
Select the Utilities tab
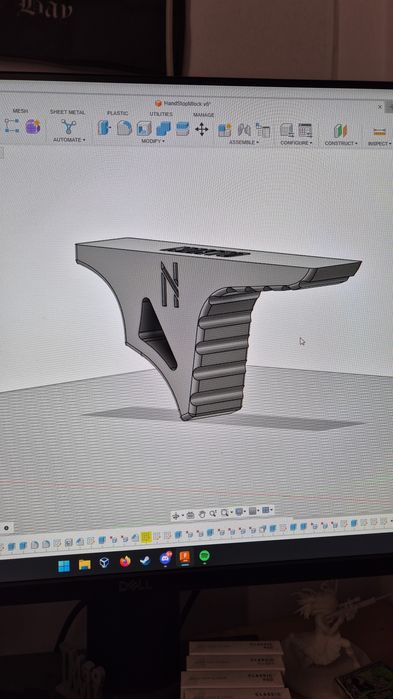(161, 114)
